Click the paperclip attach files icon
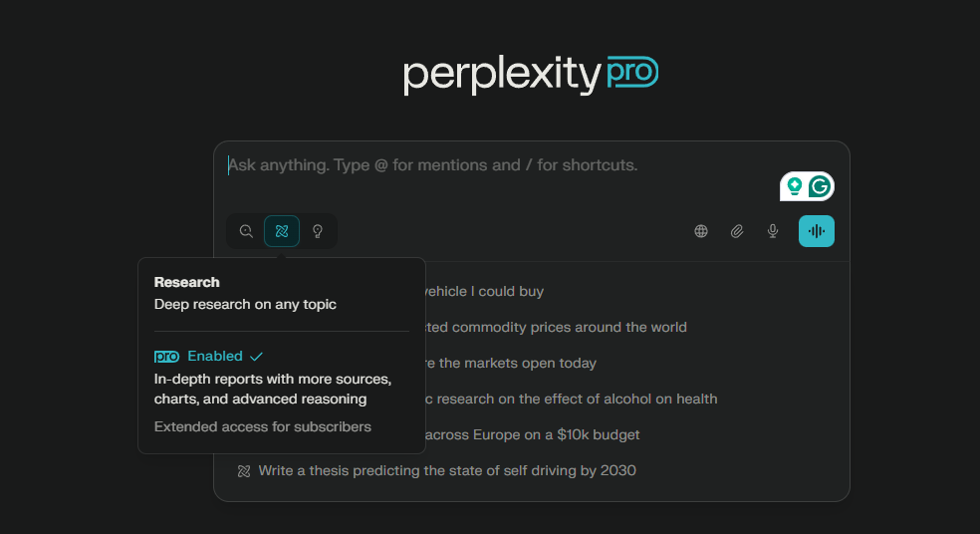 (x=737, y=231)
